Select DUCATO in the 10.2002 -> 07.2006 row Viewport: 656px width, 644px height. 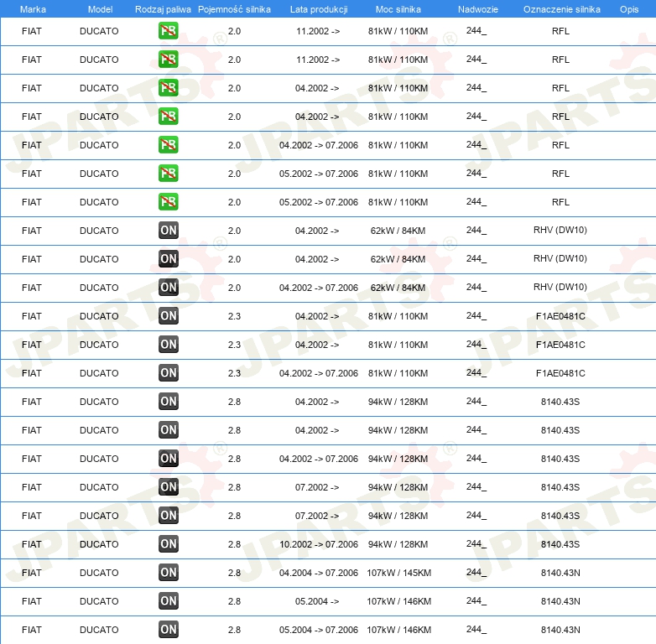(x=99, y=544)
